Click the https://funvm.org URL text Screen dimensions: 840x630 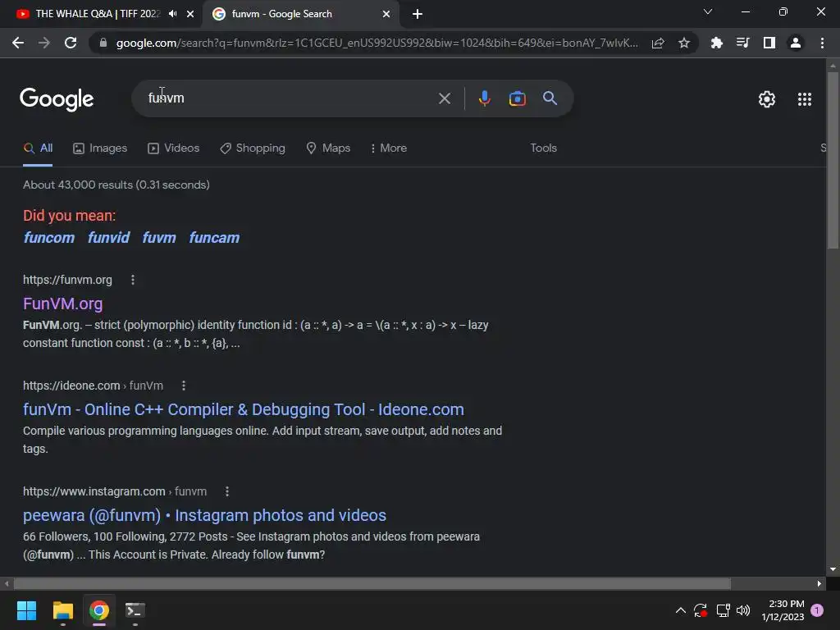click(67, 280)
